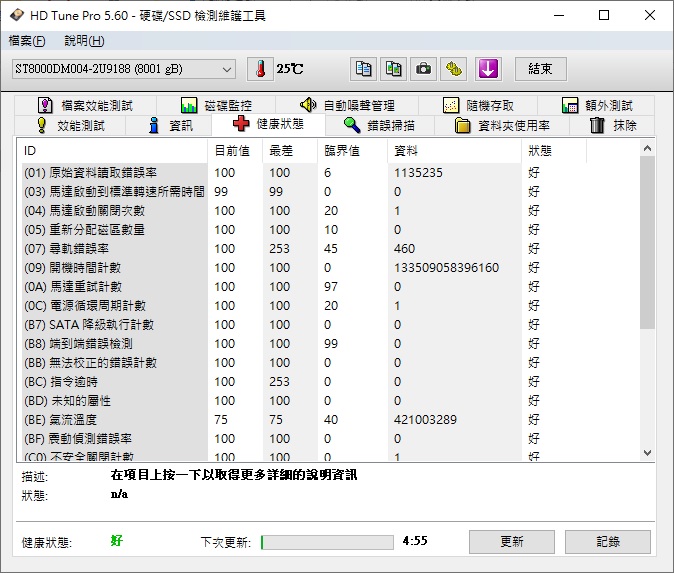This screenshot has width=674, height=573.
Task: Switch to 效能測試 tab
Action: pos(70,126)
